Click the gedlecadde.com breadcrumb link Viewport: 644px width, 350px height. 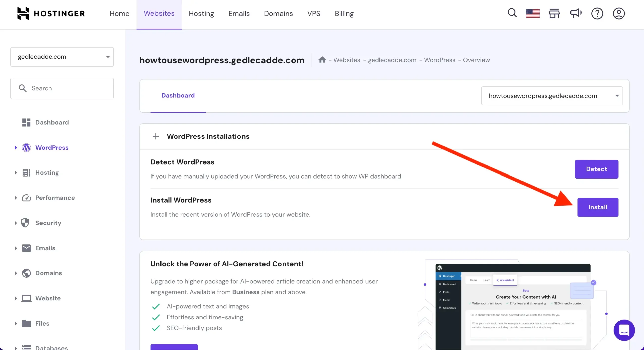[392, 60]
